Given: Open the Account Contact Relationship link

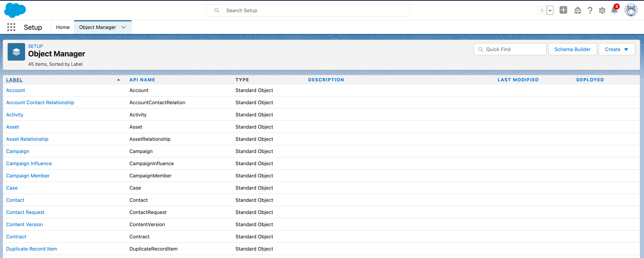Looking at the screenshot, I should [40, 103].
